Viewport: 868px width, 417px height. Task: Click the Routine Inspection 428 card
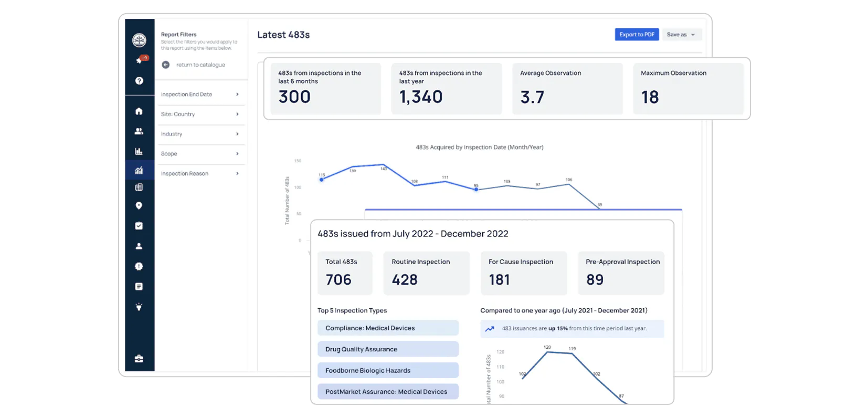(x=427, y=273)
